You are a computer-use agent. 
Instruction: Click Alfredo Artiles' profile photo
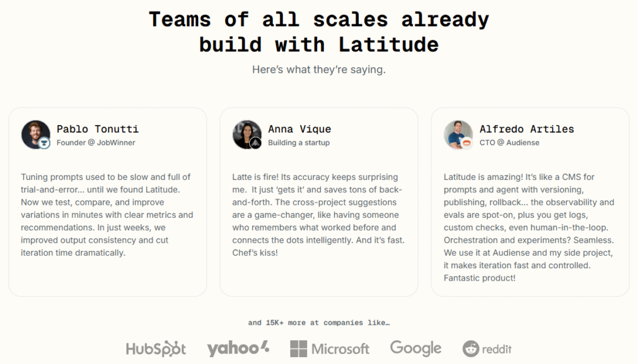[459, 134]
